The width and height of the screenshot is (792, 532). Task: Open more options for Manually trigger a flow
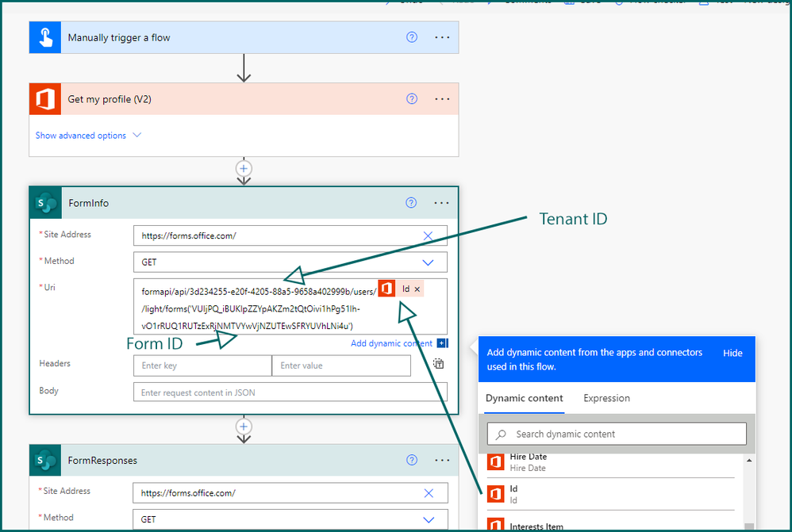click(442, 37)
